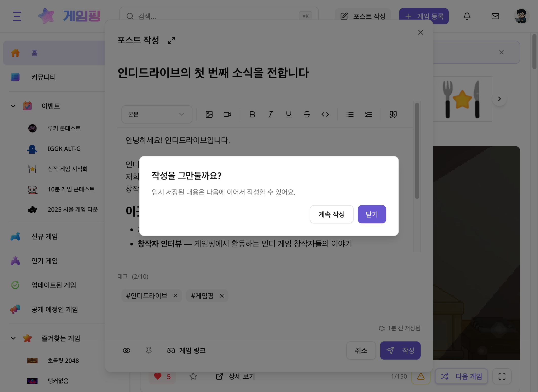This screenshot has width=538, height=392.
Task: Open the 본문 text style dropdown
Action: 157,114
